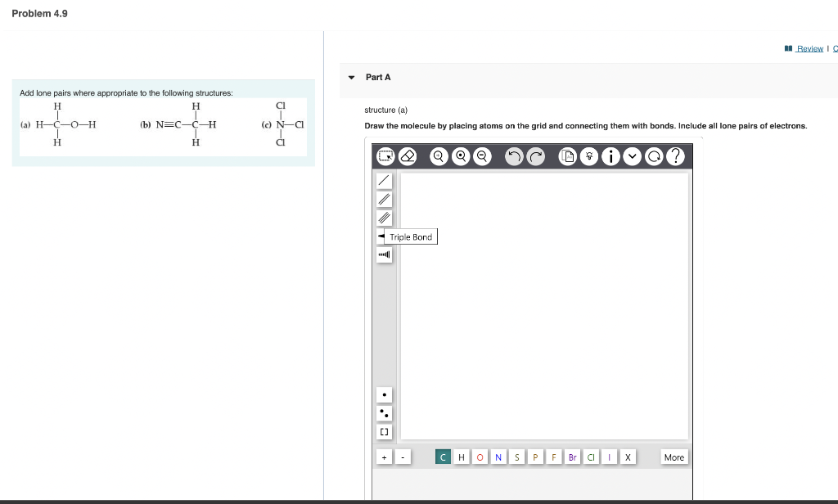The image size is (838, 504).
Task: Select the Nitrogen element button
Action: click(498, 457)
